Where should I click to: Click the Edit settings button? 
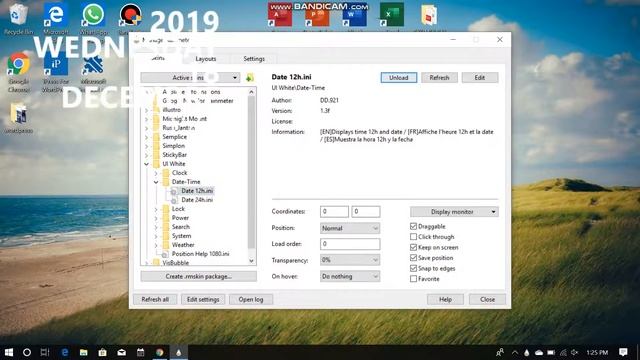click(203, 299)
